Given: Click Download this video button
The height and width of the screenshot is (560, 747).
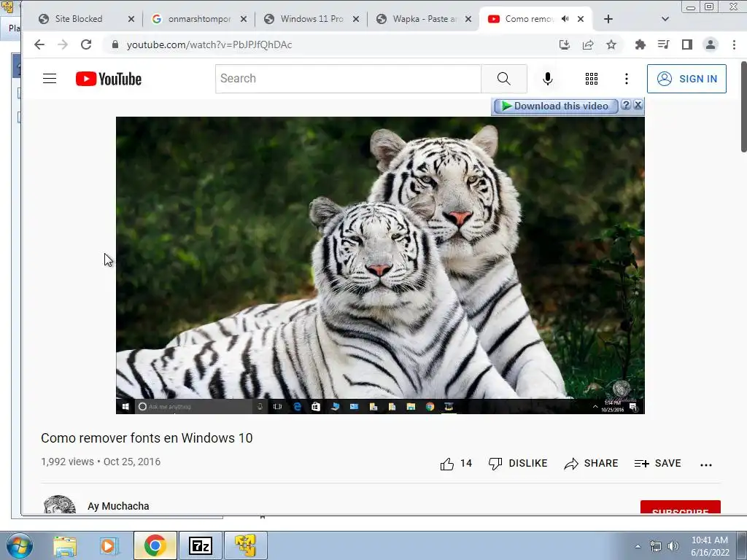Looking at the screenshot, I should point(555,106).
